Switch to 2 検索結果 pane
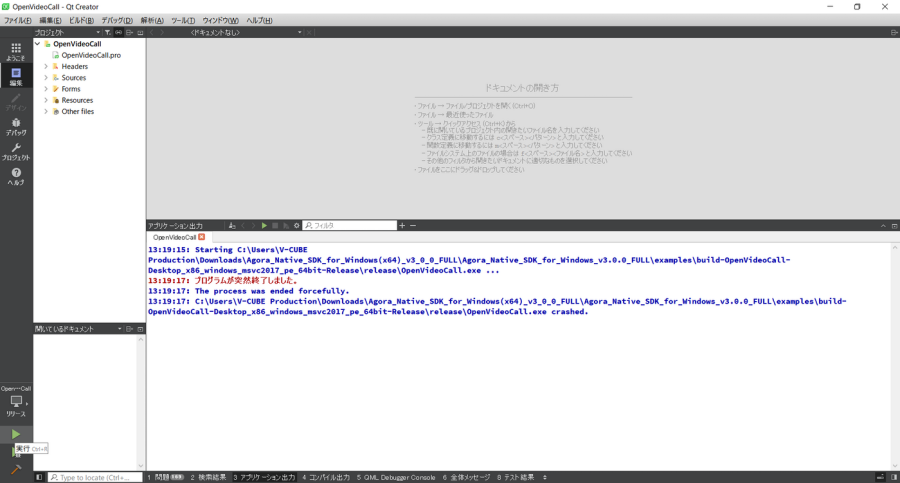 point(208,477)
